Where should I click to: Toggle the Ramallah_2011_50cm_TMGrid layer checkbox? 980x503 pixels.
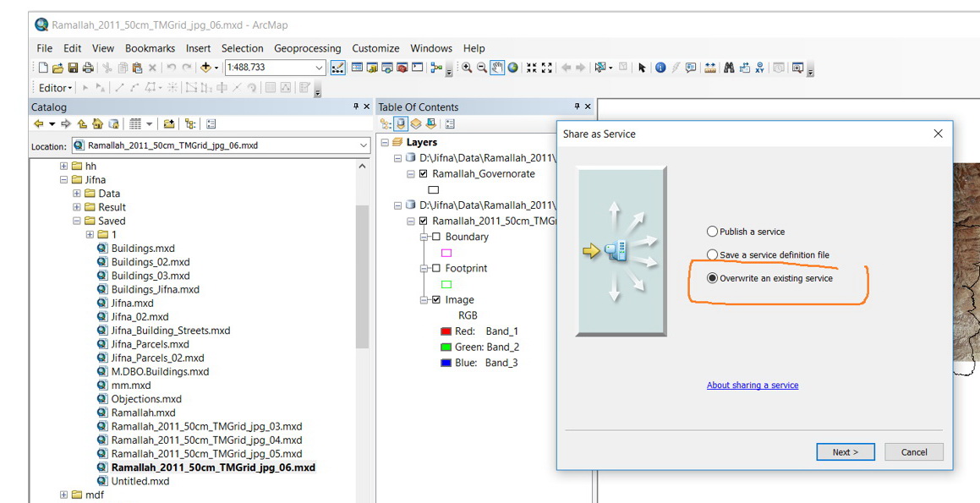click(x=423, y=221)
